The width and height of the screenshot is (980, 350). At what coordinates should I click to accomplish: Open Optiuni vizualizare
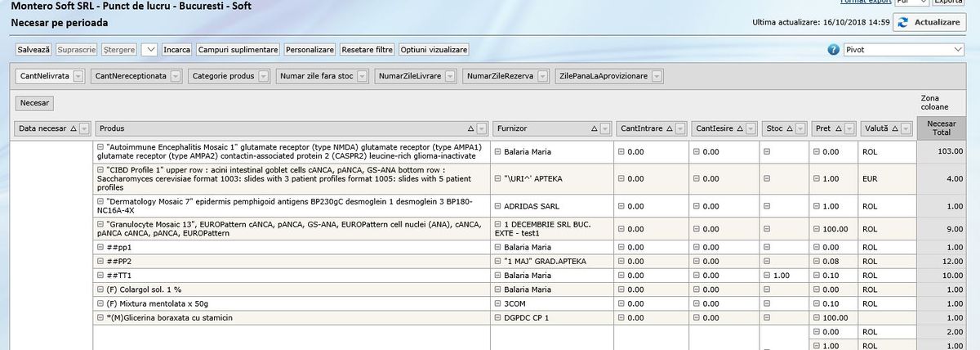pos(434,50)
